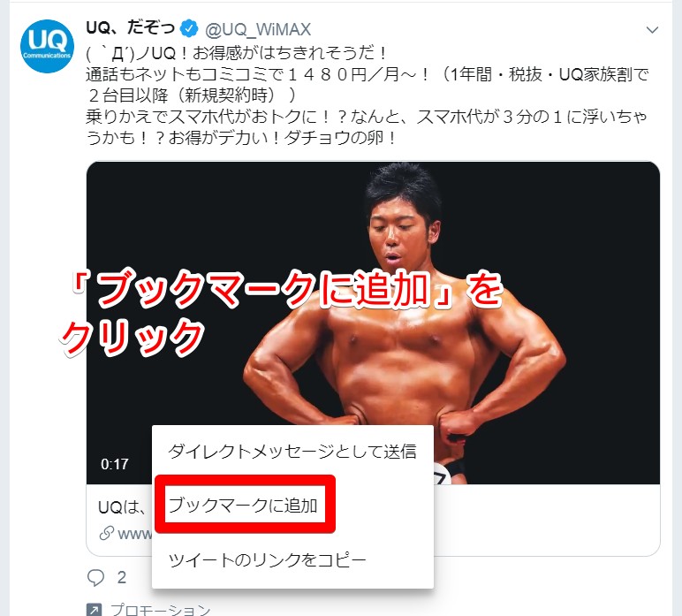
Task: Open the www link in the card
Action: click(135, 534)
